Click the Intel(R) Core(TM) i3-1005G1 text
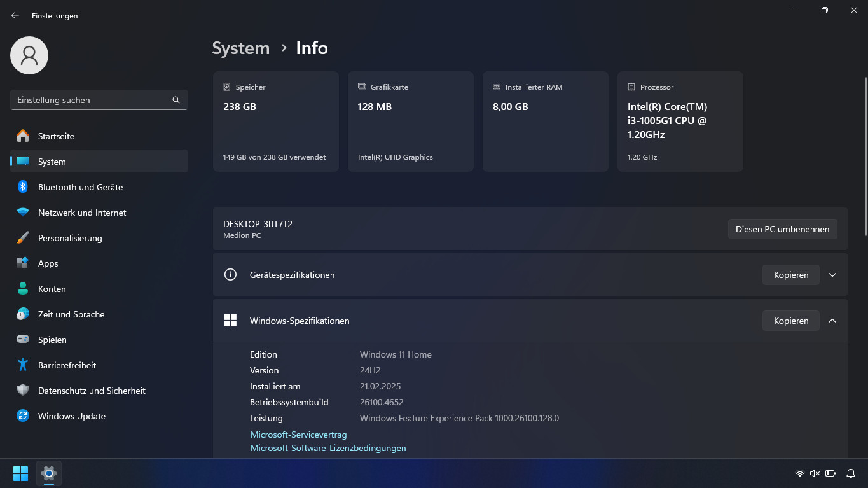This screenshot has height=488, width=868. (667, 121)
